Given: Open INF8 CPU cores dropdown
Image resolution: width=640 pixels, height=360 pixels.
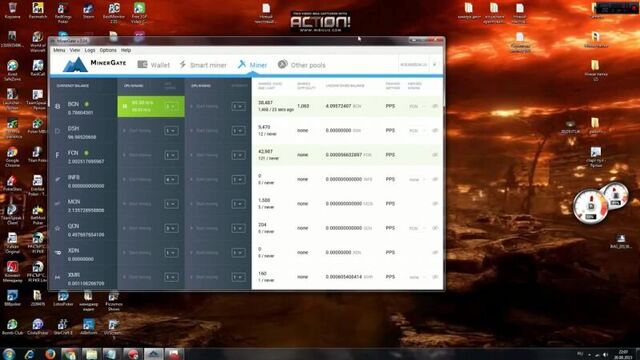Looking at the screenshot, I should pos(171,180).
